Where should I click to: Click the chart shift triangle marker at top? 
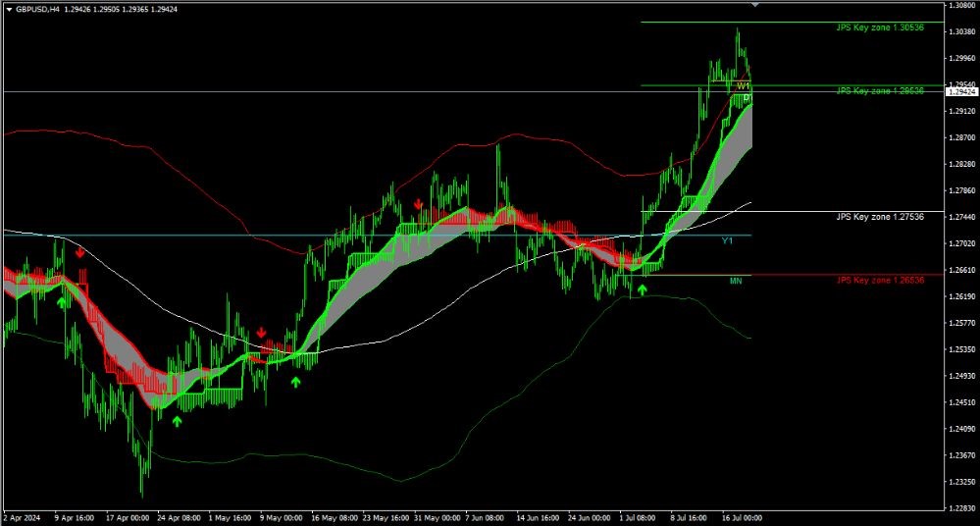(x=755, y=4)
